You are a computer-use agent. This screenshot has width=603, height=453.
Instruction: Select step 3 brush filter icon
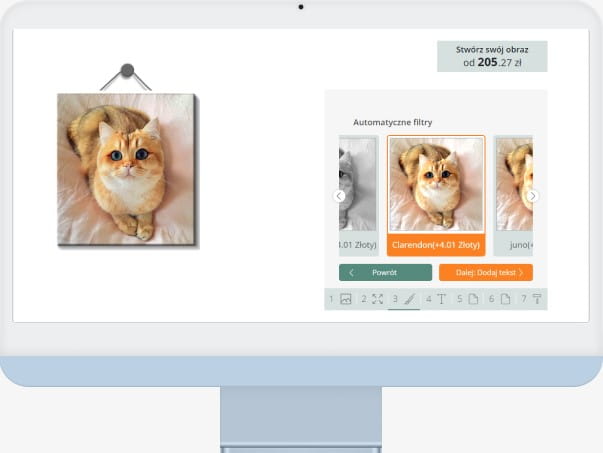point(409,299)
